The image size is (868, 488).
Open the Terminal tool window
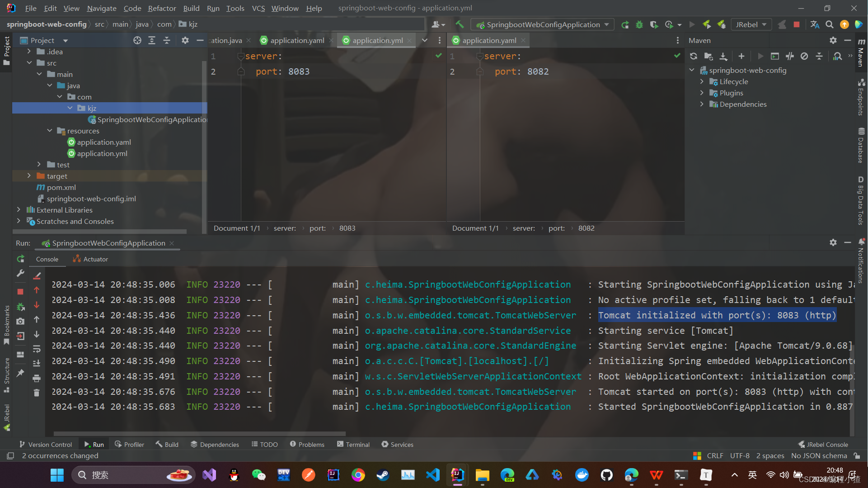(353, 445)
